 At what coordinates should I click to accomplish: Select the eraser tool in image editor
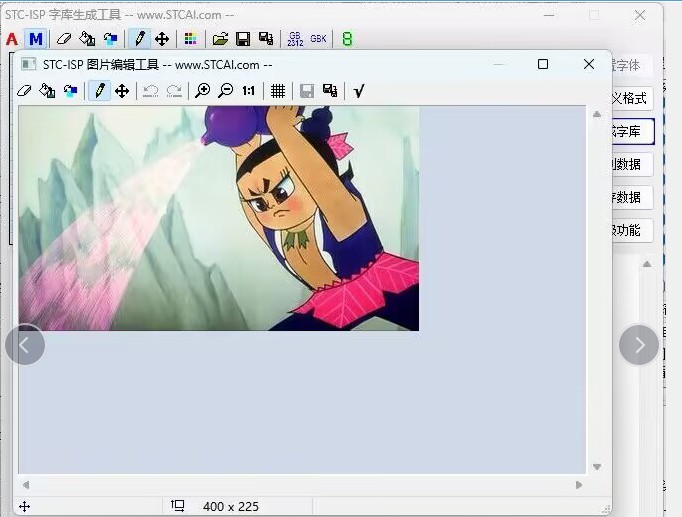24,91
